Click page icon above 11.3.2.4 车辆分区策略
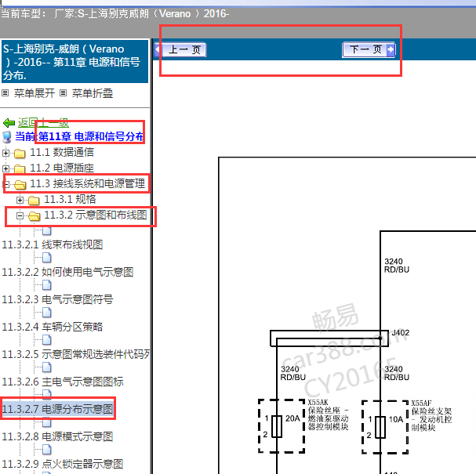The height and width of the screenshot is (474, 476). [47, 313]
